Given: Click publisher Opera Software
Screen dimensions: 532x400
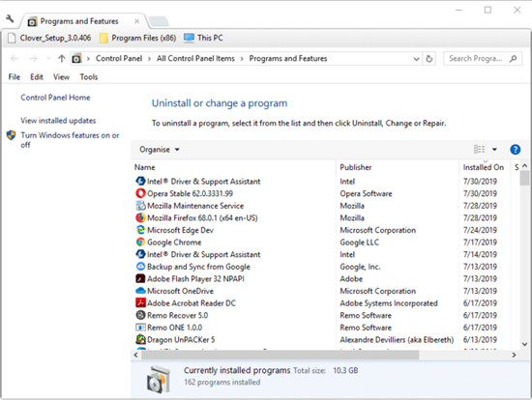Looking at the screenshot, I should click(x=366, y=193).
